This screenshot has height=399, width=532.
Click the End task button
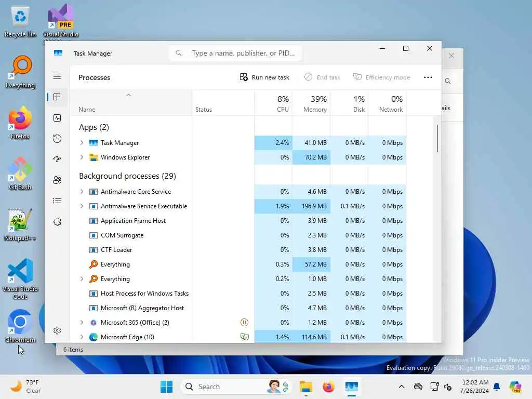tap(322, 77)
